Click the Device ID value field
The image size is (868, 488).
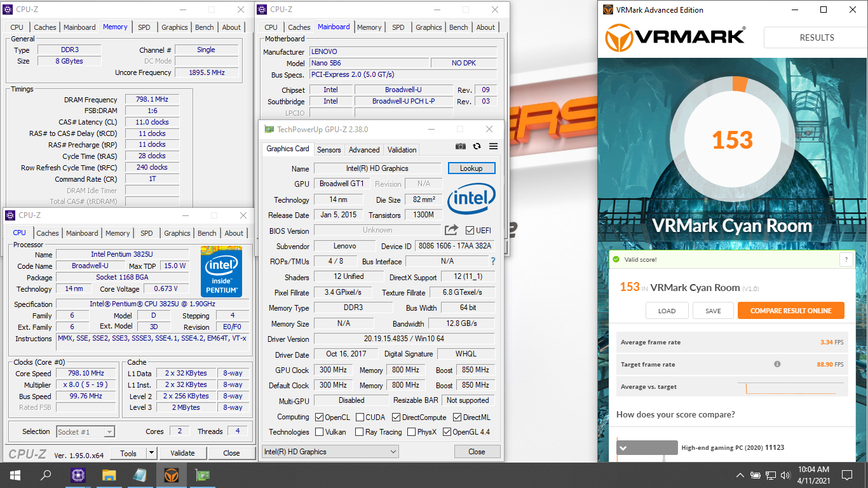454,246
